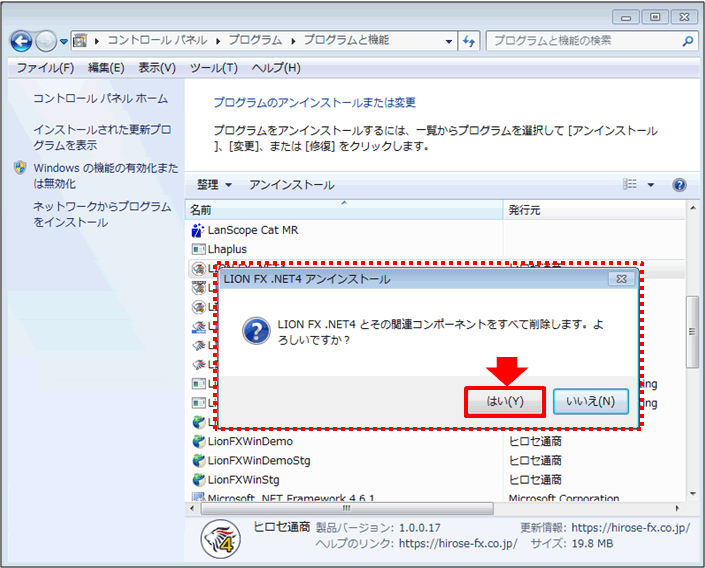Click ヒロセ通商 publisher of LionFXWinDemo
This screenshot has width=705, height=568.
[535, 442]
